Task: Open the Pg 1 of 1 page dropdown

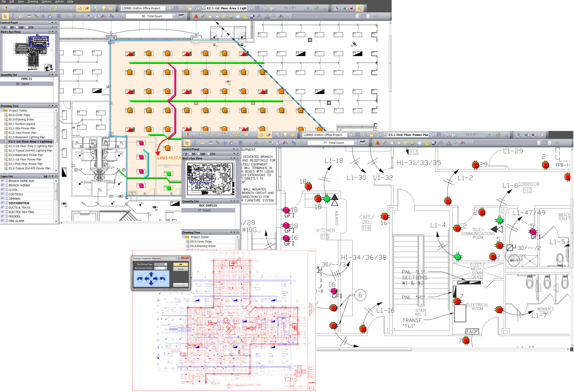Action: click(x=308, y=8)
